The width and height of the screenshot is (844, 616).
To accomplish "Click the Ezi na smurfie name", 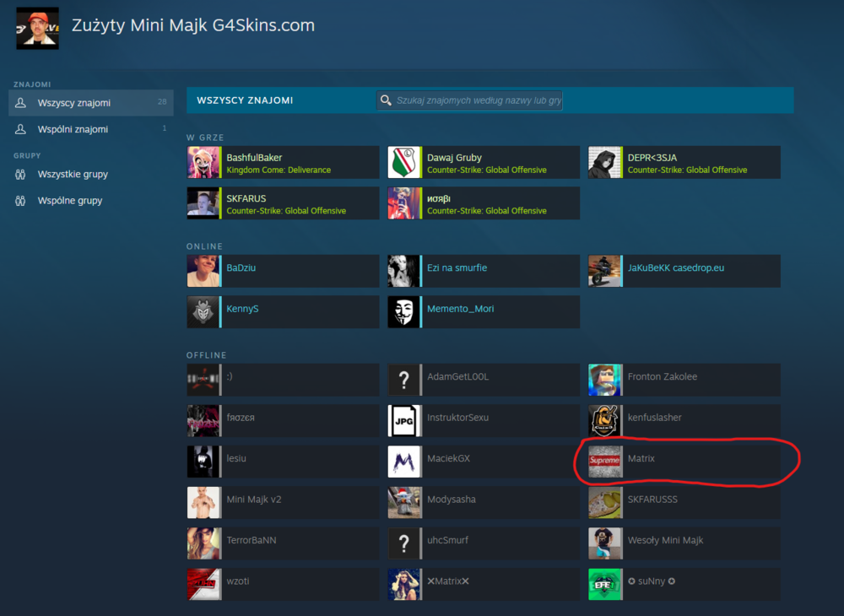I will pyautogui.click(x=457, y=268).
